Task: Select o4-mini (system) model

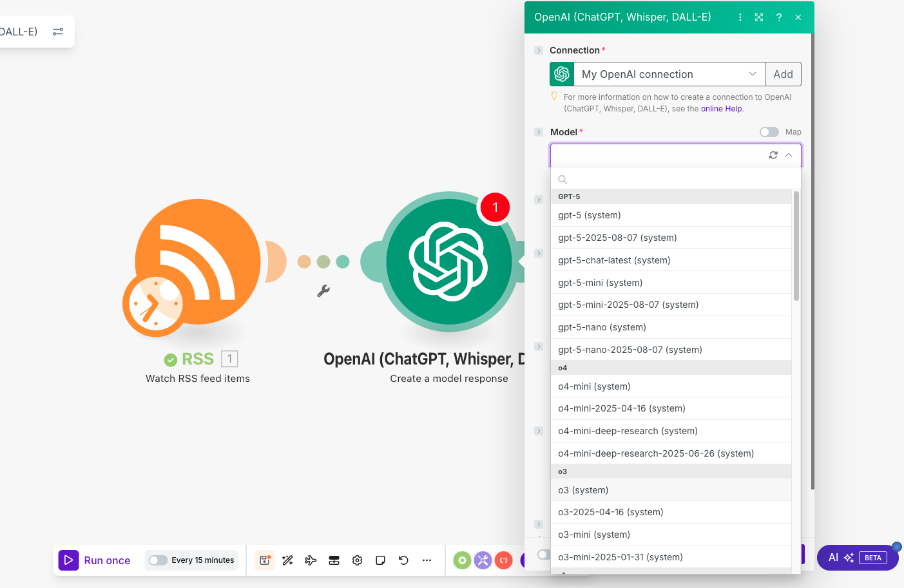Action: 671,386
